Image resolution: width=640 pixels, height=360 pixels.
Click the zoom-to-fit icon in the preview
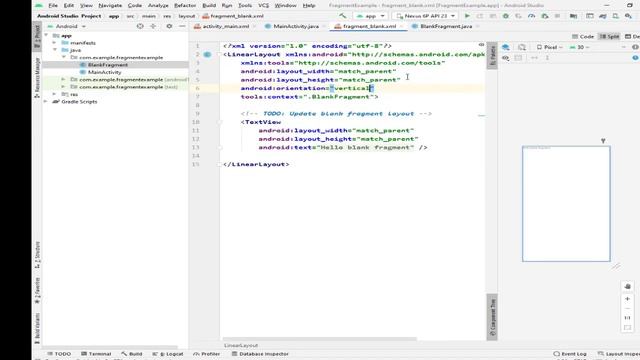[628, 327]
